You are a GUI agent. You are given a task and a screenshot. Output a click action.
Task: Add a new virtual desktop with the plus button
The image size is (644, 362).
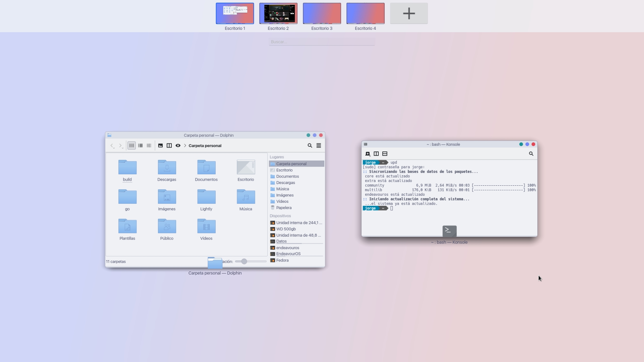point(409,13)
